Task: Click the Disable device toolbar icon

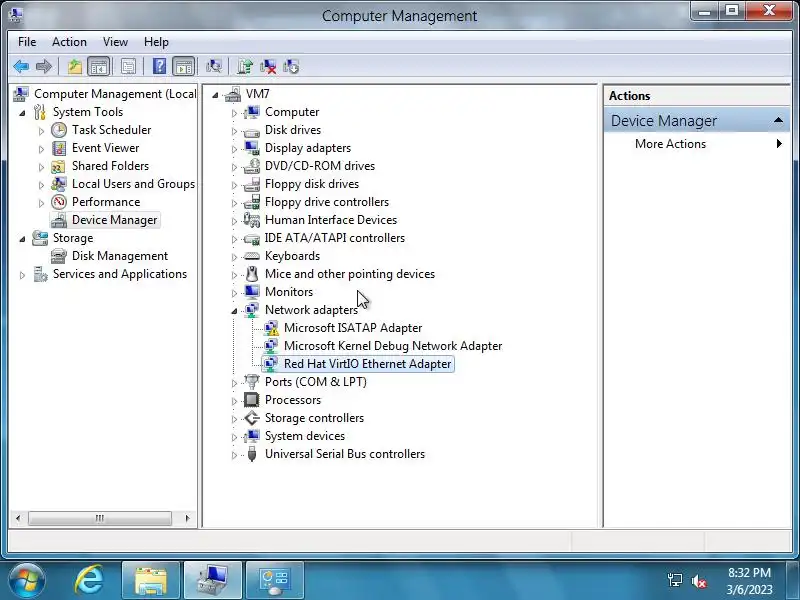Action: click(291, 66)
